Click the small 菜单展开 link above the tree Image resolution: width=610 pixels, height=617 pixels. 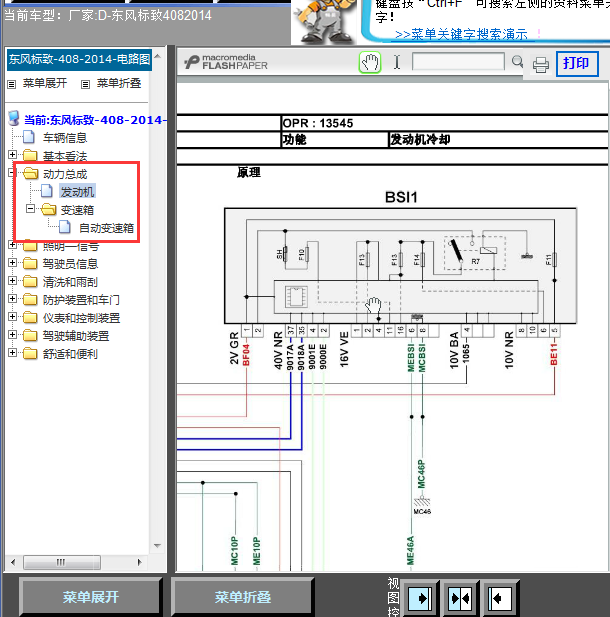pyautogui.click(x=45, y=83)
